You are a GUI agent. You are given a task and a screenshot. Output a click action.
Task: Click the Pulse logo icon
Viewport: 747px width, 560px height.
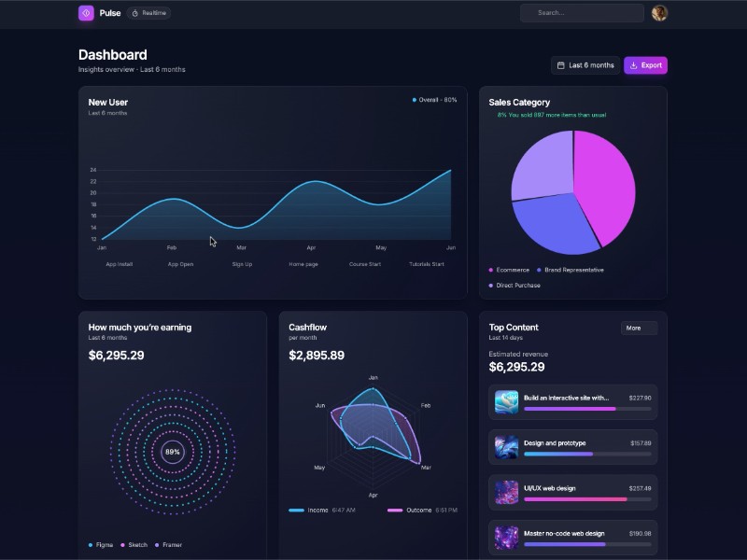[84, 13]
